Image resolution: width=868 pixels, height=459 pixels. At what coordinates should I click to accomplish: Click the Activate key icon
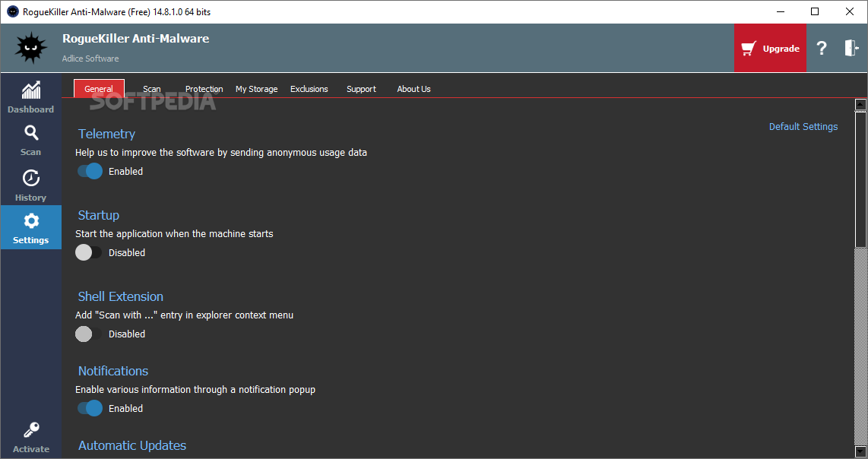[x=31, y=430]
